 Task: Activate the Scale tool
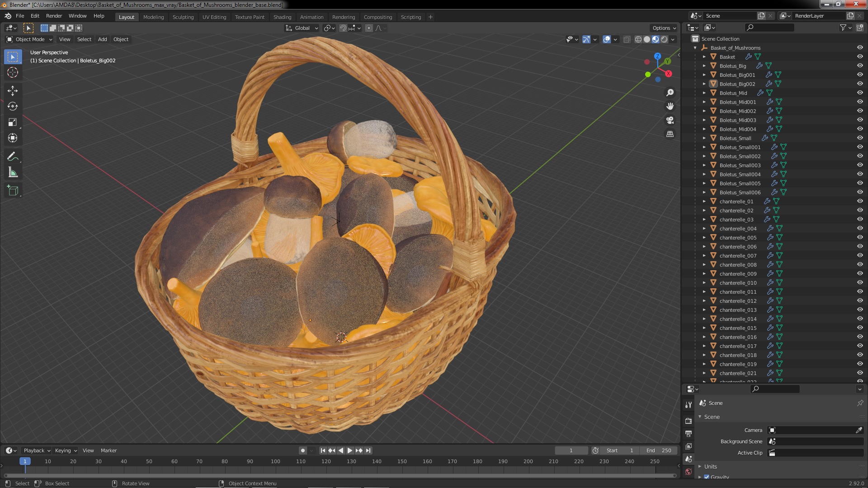[13, 122]
